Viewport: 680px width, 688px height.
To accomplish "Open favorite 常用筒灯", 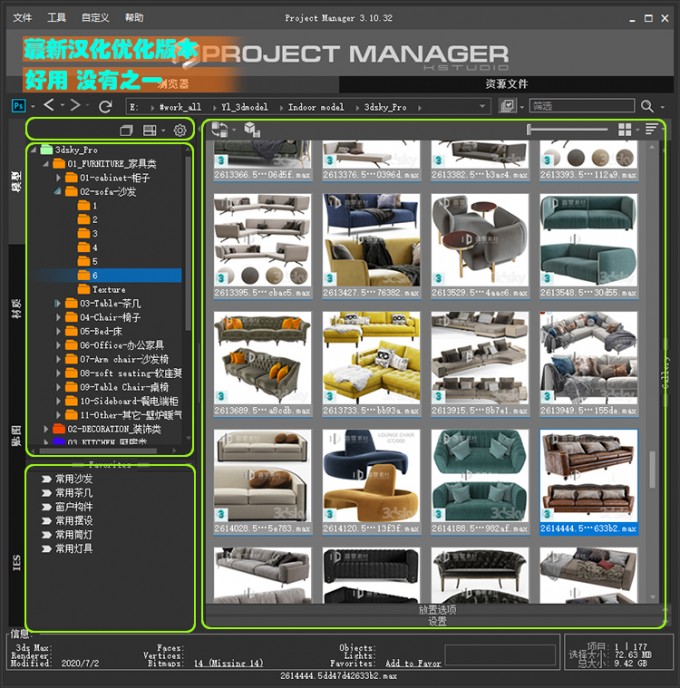I will pos(67,534).
